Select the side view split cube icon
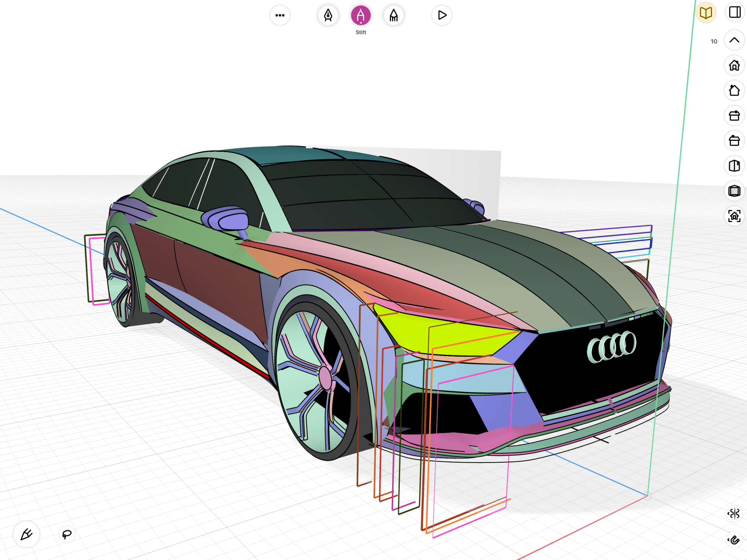Screen dimensions: 747x560 734,166
